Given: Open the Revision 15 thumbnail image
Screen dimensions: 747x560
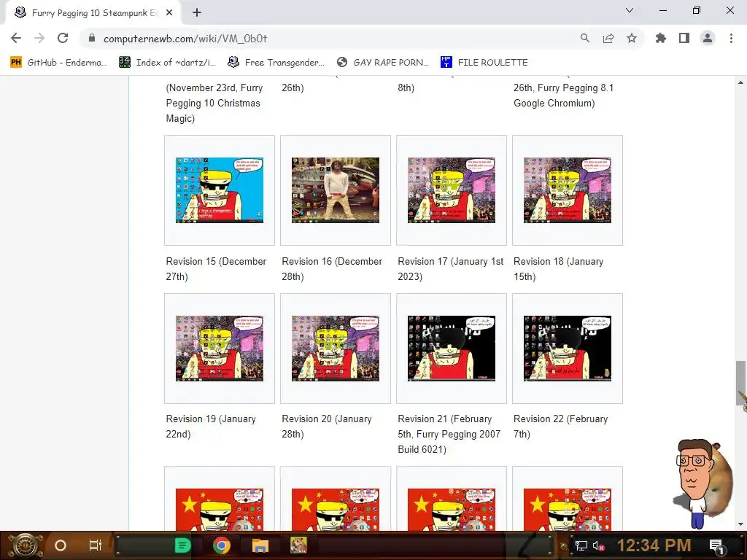Looking at the screenshot, I should pos(219,190).
